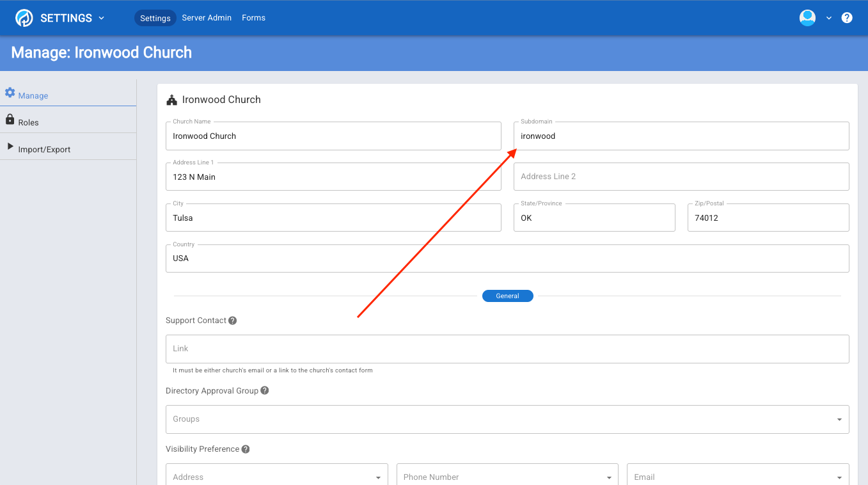Open Roles in the sidebar

[x=28, y=122]
